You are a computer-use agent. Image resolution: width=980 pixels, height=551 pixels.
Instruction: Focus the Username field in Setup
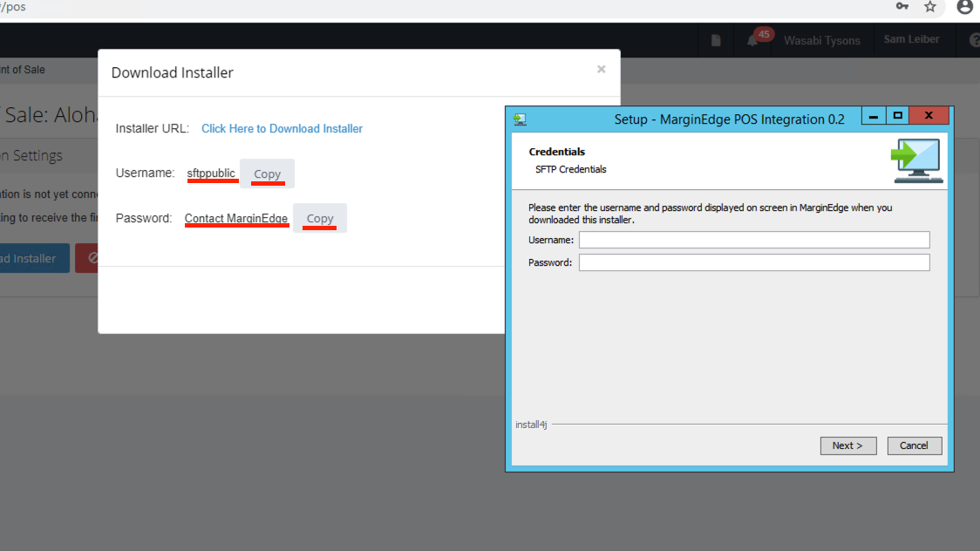(x=754, y=240)
